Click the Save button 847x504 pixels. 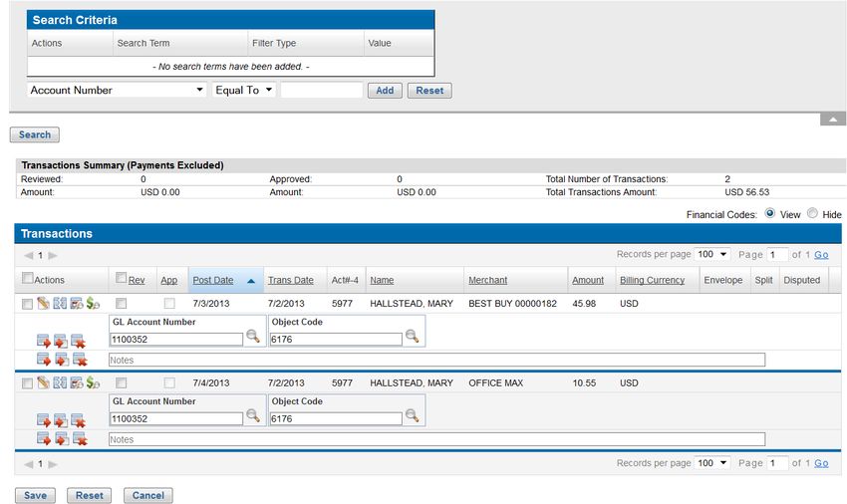click(x=35, y=495)
